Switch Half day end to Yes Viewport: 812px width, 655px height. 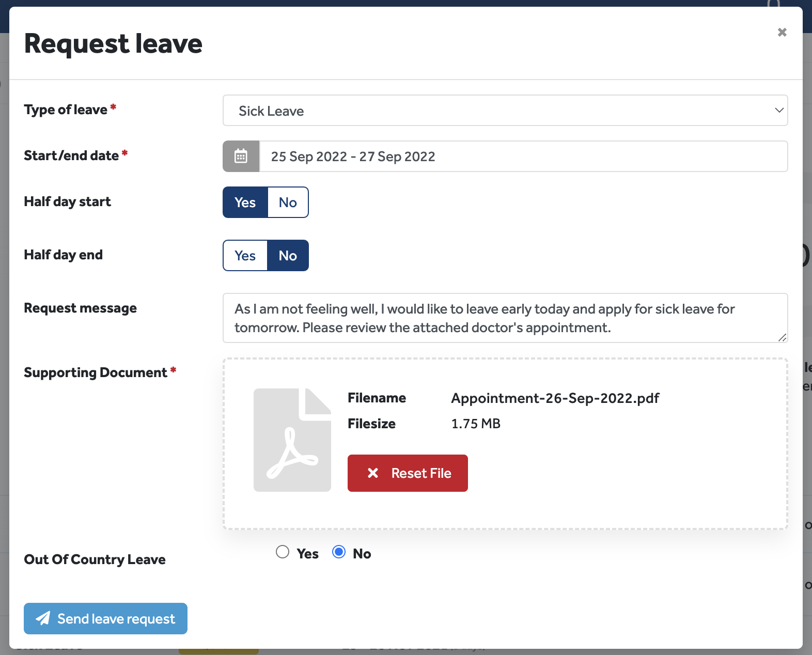coord(245,256)
